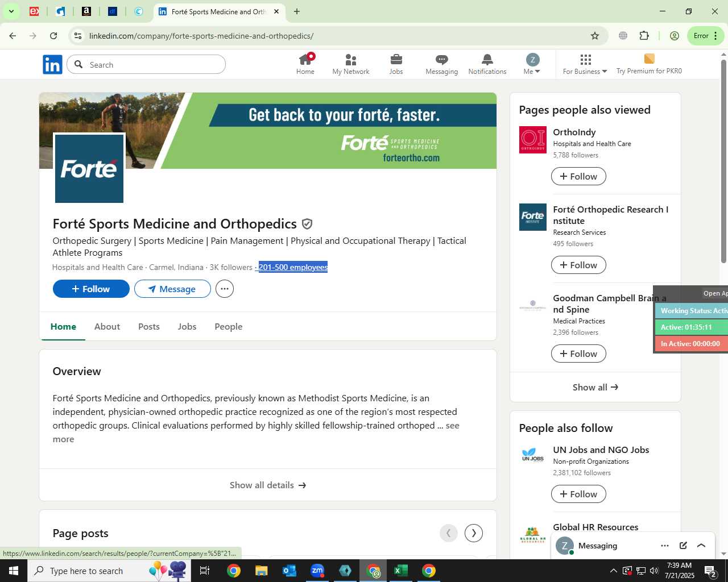Switch to the People tab
Viewport: 728px width, 582px height.
point(228,326)
